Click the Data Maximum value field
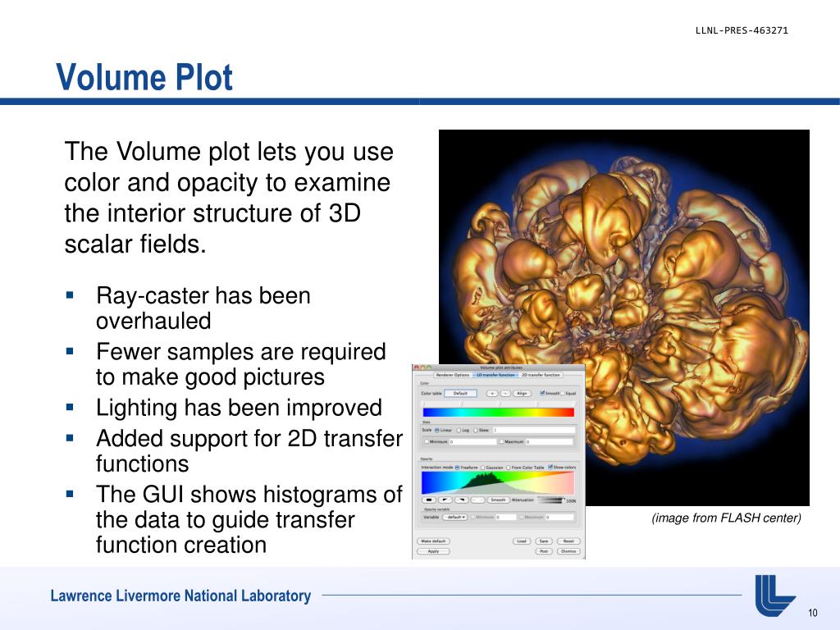 pos(549,442)
